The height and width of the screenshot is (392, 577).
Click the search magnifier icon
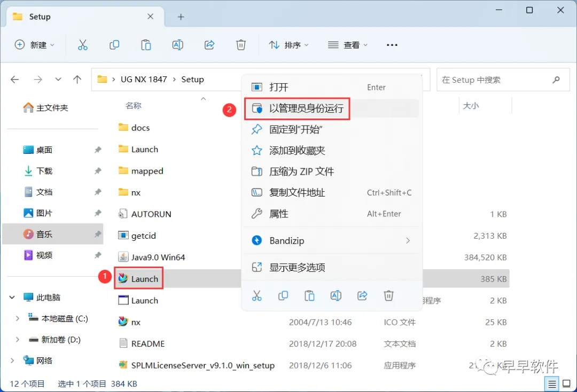556,80
